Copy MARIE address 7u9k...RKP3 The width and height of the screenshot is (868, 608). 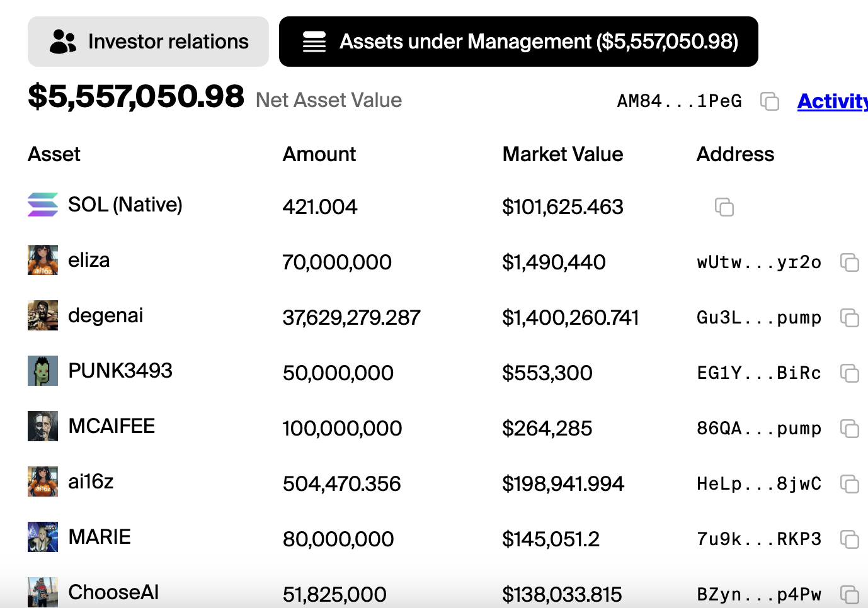pyautogui.click(x=849, y=539)
